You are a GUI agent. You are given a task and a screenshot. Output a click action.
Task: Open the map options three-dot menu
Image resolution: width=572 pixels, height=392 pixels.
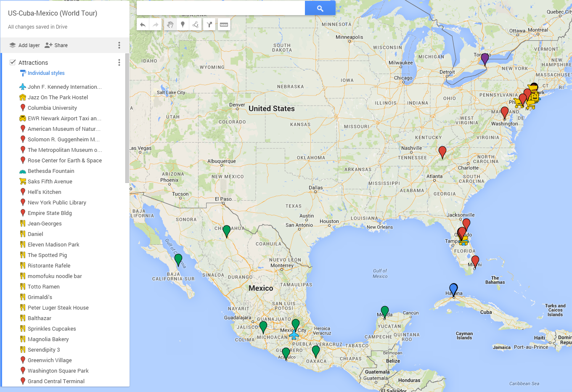click(x=119, y=45)
